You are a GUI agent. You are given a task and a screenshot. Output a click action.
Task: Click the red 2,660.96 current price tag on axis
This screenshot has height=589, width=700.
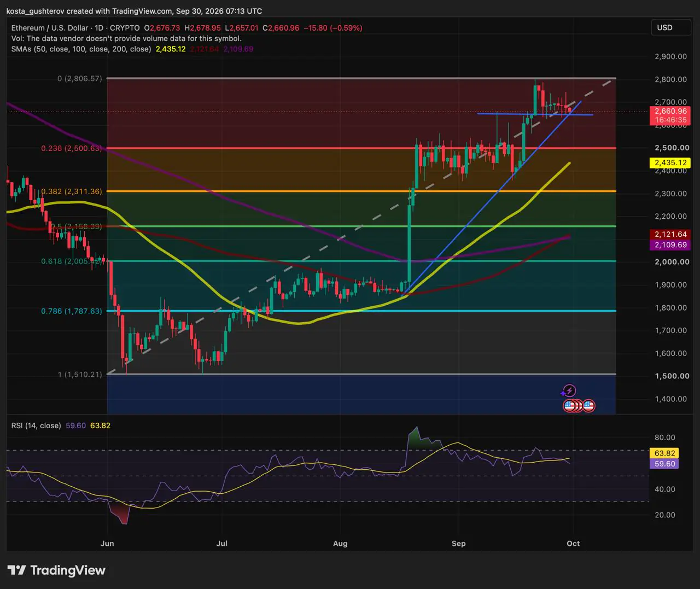click(671, 111)
